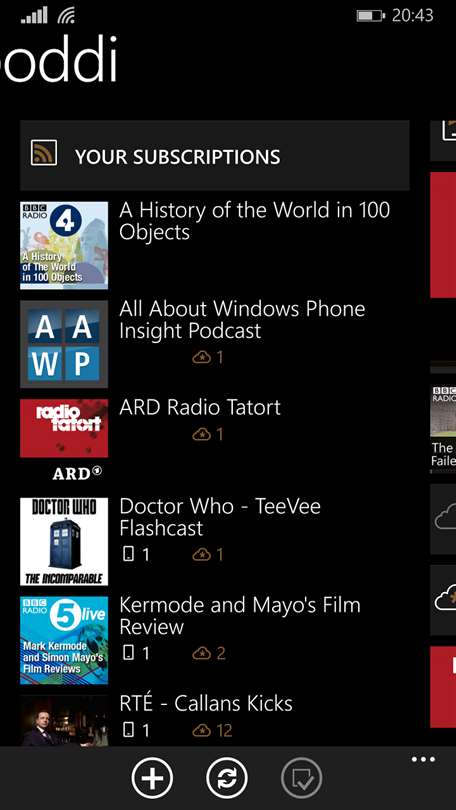Viewport: 456px width, 810px height.
Task: Select 'Kermode and Mayo's Film Review'
Action: tap(240, 616)
